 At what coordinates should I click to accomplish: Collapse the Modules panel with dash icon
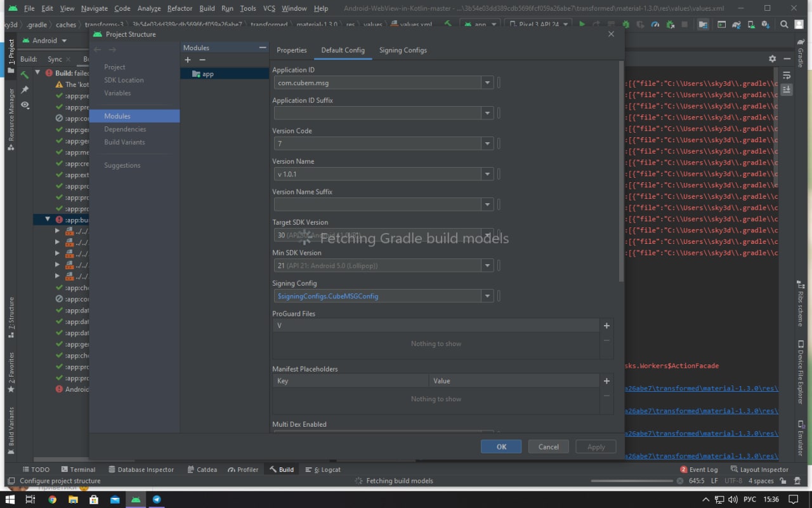pyautogui.click(x=263, y=48)
